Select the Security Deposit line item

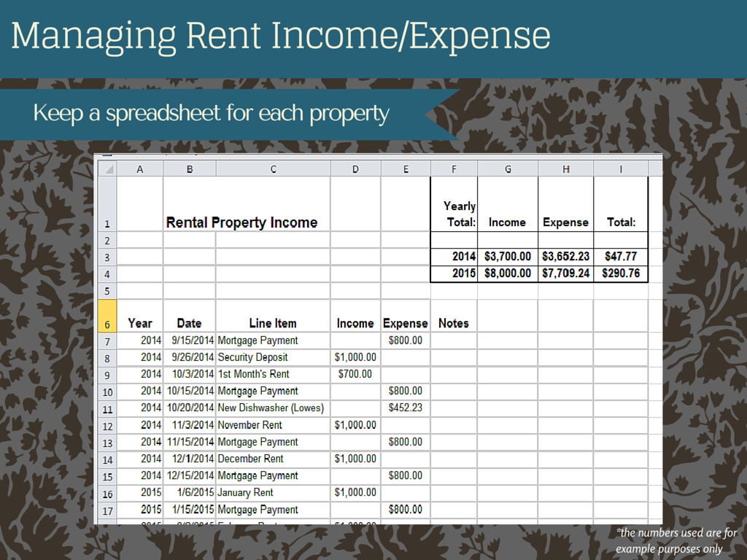coord(253,357)
